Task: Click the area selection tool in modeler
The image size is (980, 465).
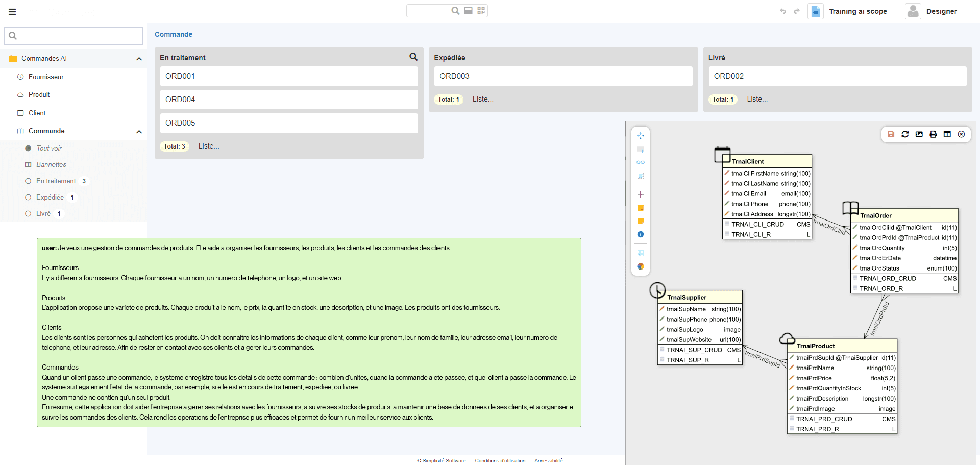Action: click(641, 176)
